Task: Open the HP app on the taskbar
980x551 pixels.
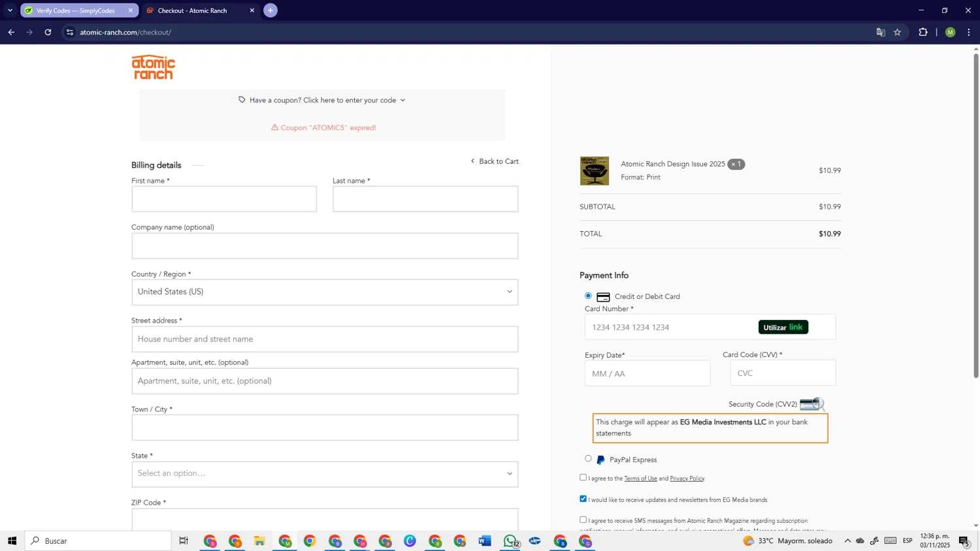Action: click(x=535, y=541)
